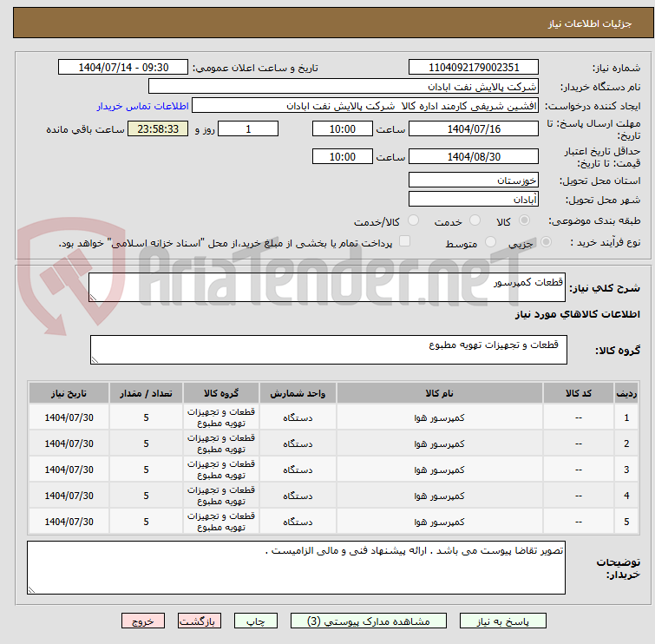Open مشاهده مدارک پیوستی (3) attachments

[368, 621]
